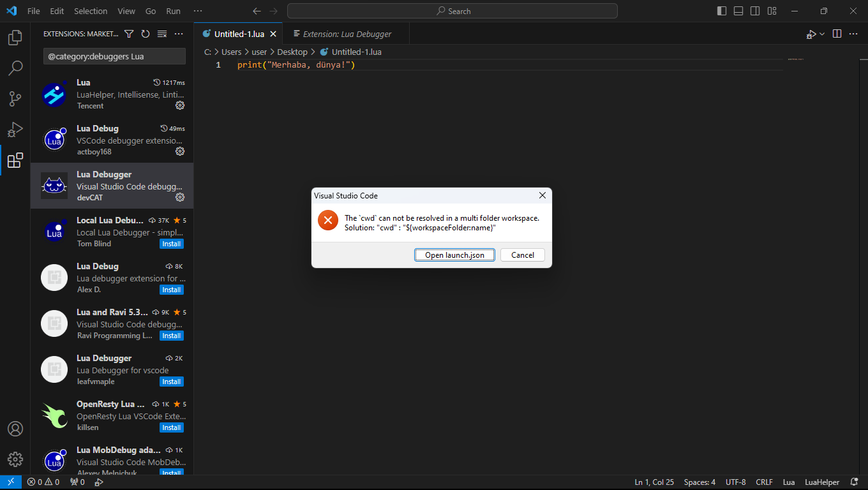The height and width of the screenshot is (490, 868).
Task: Change line endings via CRLF
Action: click(764, 482)
